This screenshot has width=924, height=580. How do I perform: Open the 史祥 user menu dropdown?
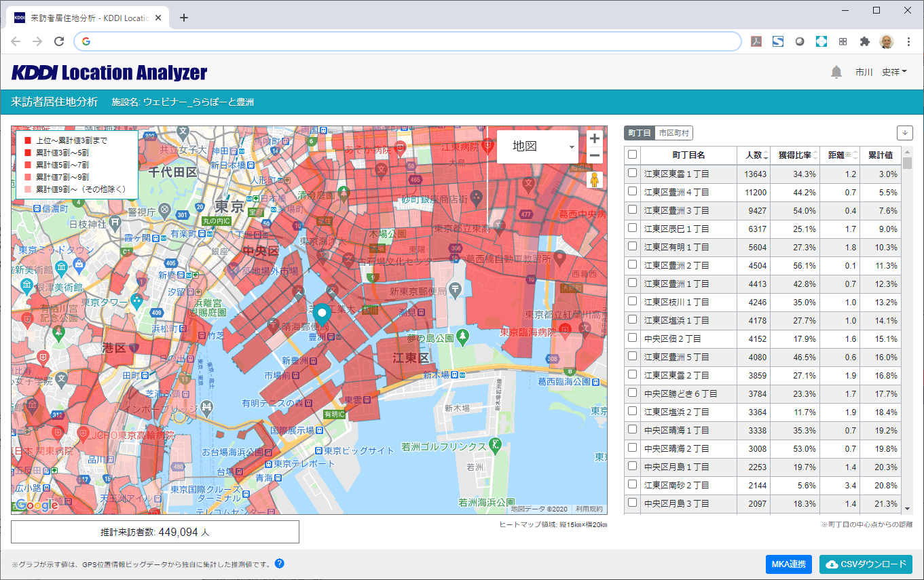pos(894,72)
